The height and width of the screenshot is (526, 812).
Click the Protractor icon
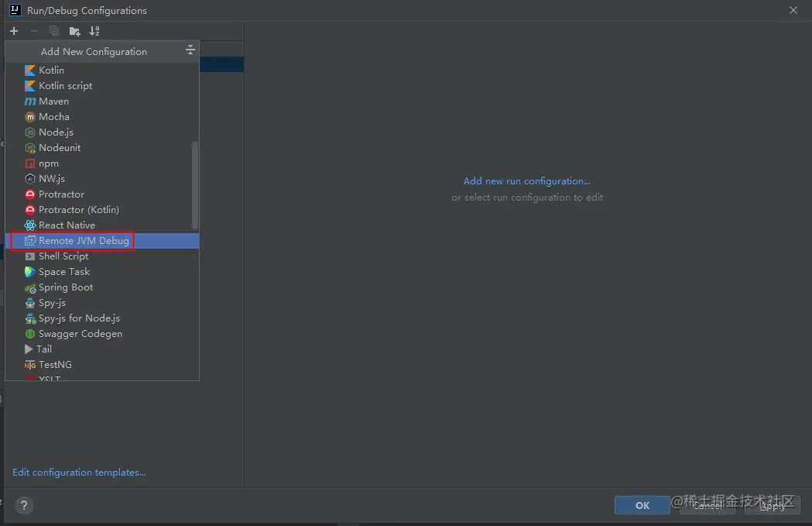tap(30, 194)
